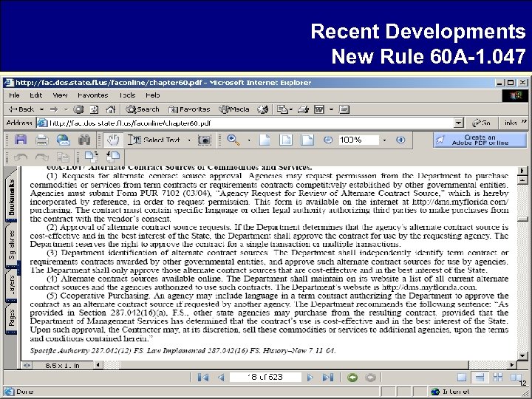The image size is (532, 399).
Task: Click the Rotate Clockwise icon
Action: (92, 157)
